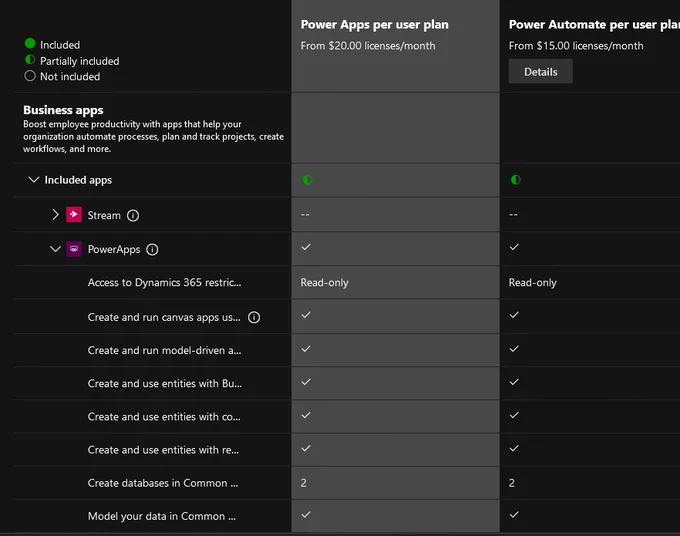Viewport: 680px width, 536px height.
Task: Click the PowerApps app icon
Action: click(x=74, y=249)
